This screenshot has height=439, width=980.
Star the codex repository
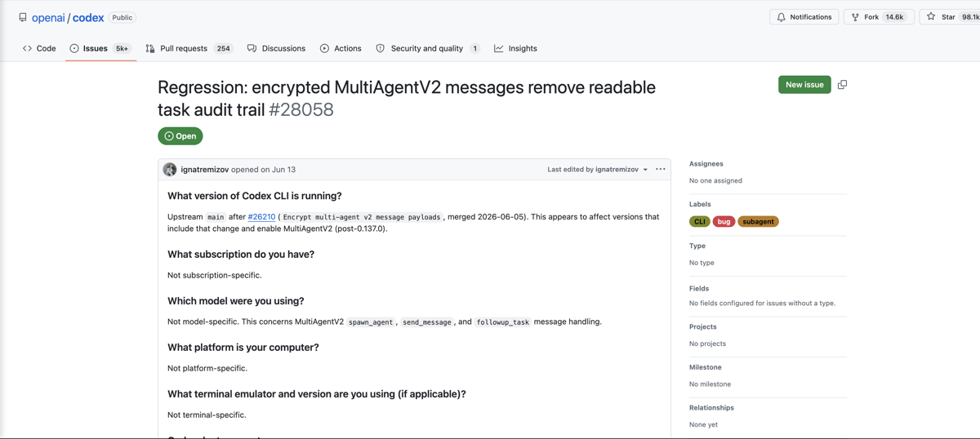point(949,16)
